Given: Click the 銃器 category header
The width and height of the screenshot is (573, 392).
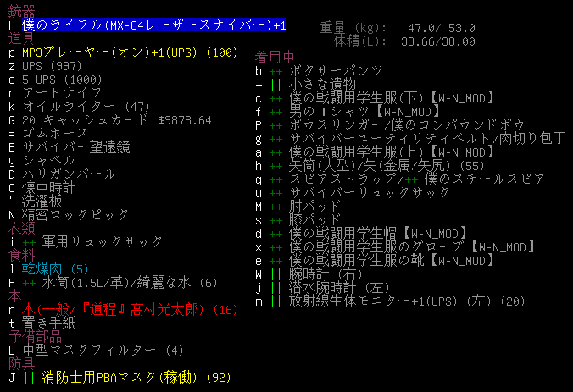Looking at the screenshot, I should (22, 12).
